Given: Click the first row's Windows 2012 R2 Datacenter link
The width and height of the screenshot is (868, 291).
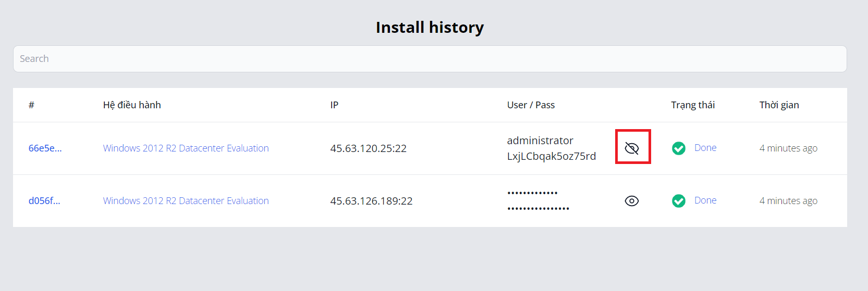Looking at the screenshot, I should tap(186, 148).
